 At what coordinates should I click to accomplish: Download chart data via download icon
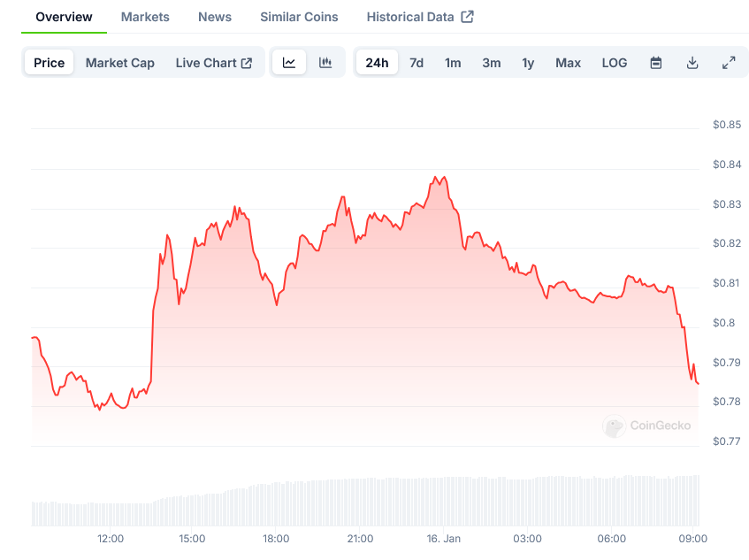coord(692,63)
